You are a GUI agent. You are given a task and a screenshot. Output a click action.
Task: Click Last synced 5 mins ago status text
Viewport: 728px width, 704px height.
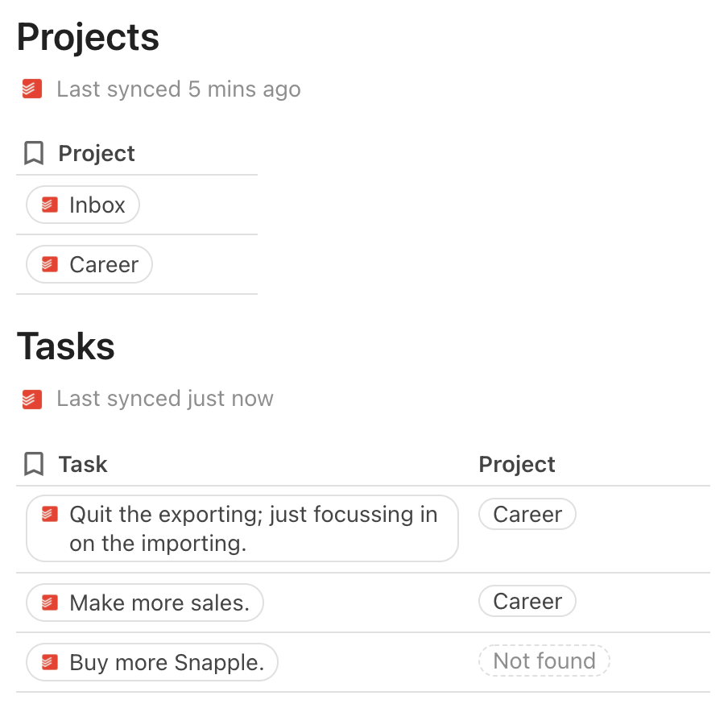pos(178,89)
